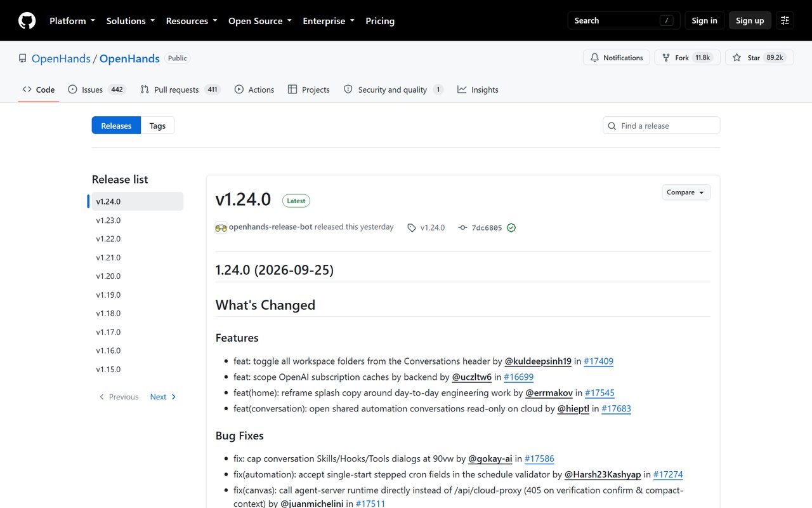The width and height of the screenshot is (812, 508).
Task: Click the Sign up button
Action: tap(750, 21)
